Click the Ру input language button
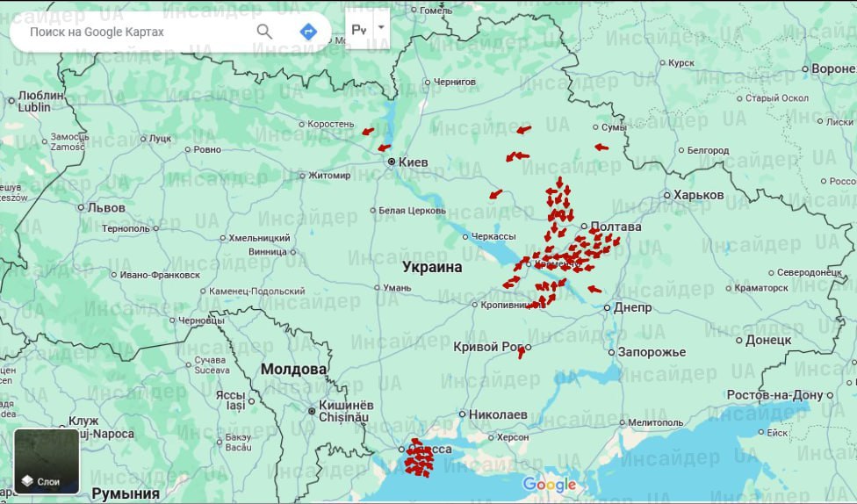 [359, 29]
